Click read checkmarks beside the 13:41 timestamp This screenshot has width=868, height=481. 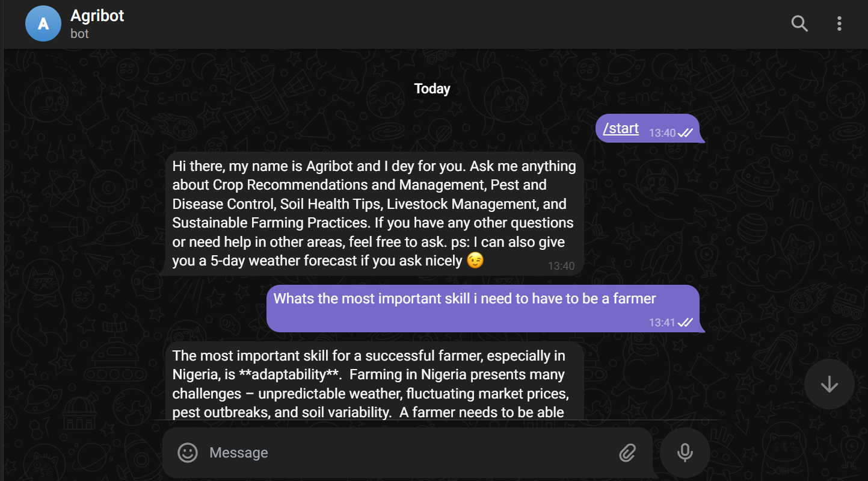685,323
